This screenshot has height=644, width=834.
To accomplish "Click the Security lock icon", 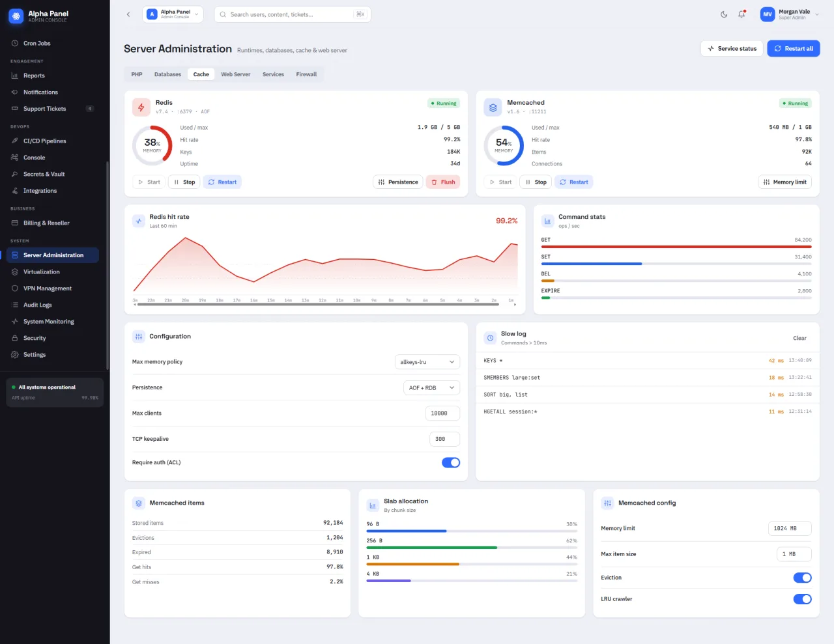I will pyautogui.click(x=15, y=339).
